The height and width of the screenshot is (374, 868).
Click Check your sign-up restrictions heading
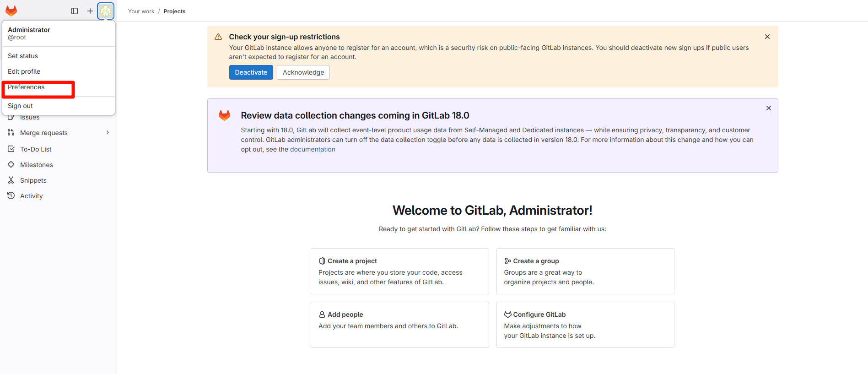(284, 37)
